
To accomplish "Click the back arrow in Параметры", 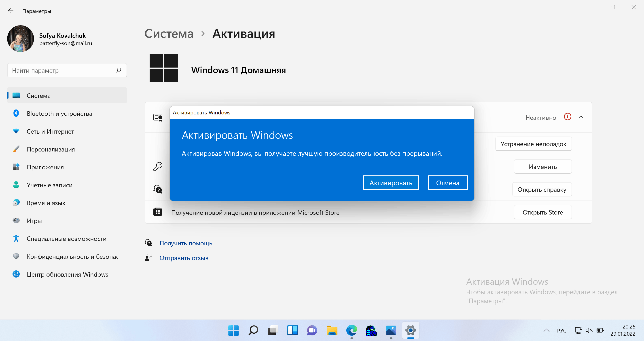I will pos(11,11).
